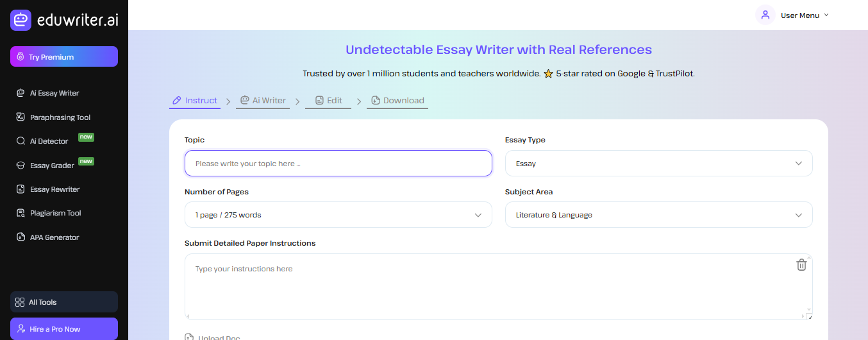
Task: Open the Essay Type dropdown
Action: [x=659, y=164]
